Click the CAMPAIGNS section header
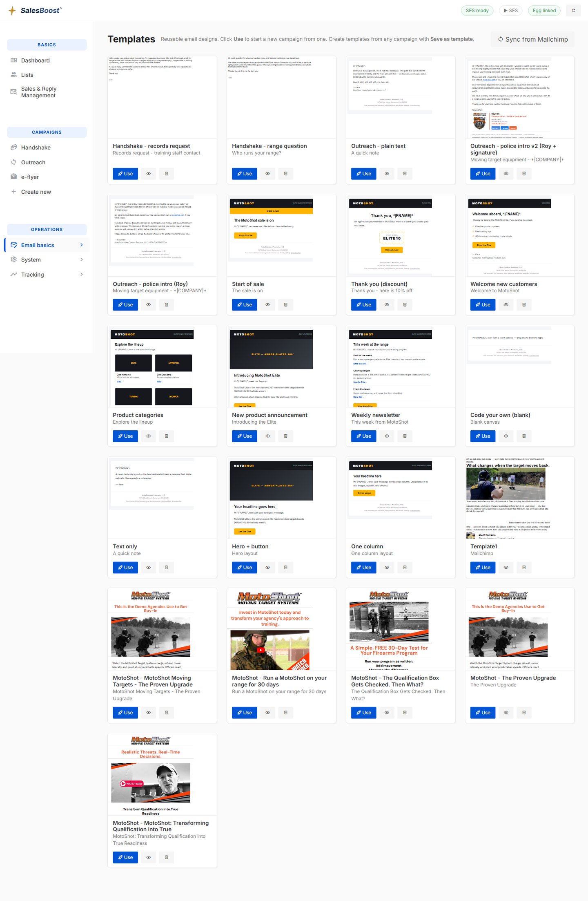 tap(47, 132)
